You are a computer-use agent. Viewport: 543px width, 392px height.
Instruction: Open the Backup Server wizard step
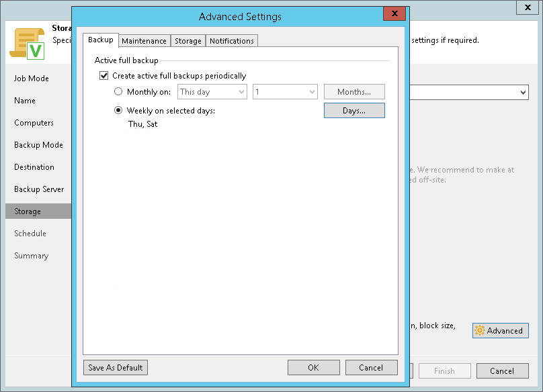(39, 189)
